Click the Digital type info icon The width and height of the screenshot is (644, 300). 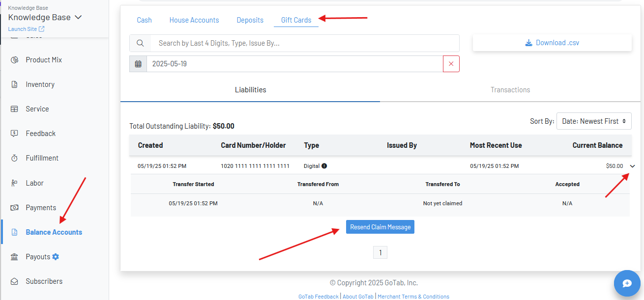[x=324, y=166]
